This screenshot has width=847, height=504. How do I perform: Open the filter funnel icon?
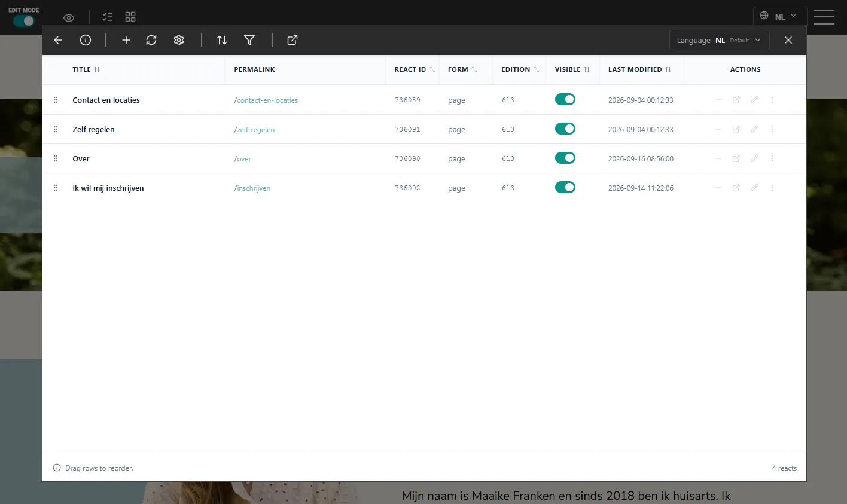[249, 40]
